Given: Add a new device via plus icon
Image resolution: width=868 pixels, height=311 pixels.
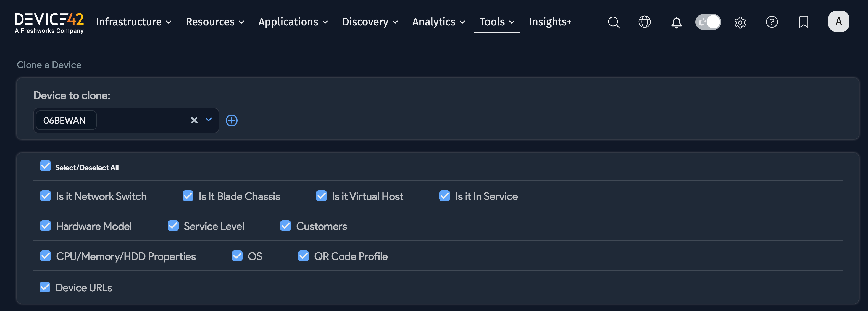Looking at the screenshot, I should (x=232, y=120).
